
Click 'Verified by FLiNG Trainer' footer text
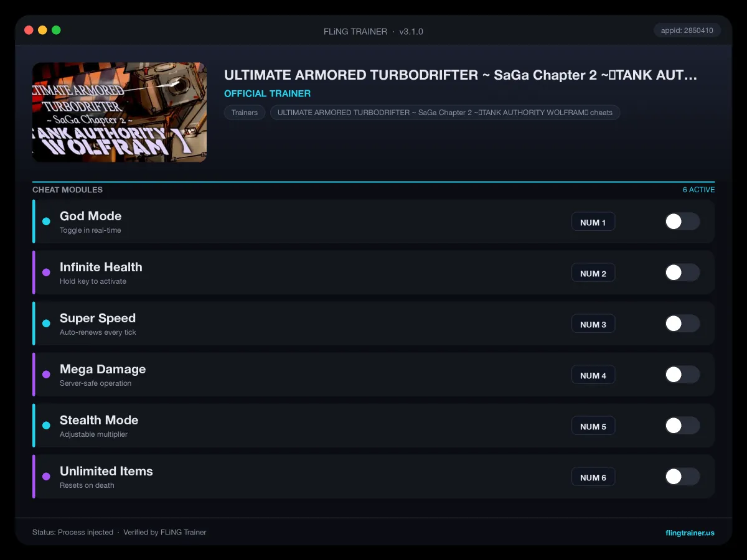click(x=165, y=533)
